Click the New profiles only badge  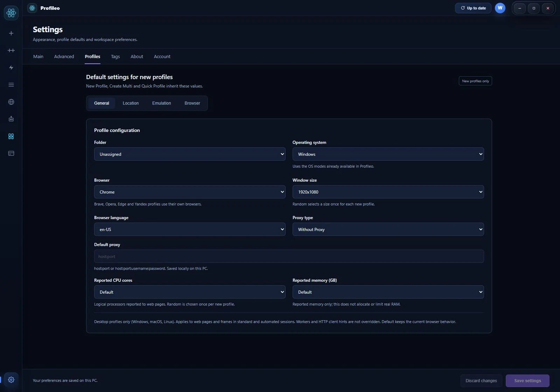475,81
